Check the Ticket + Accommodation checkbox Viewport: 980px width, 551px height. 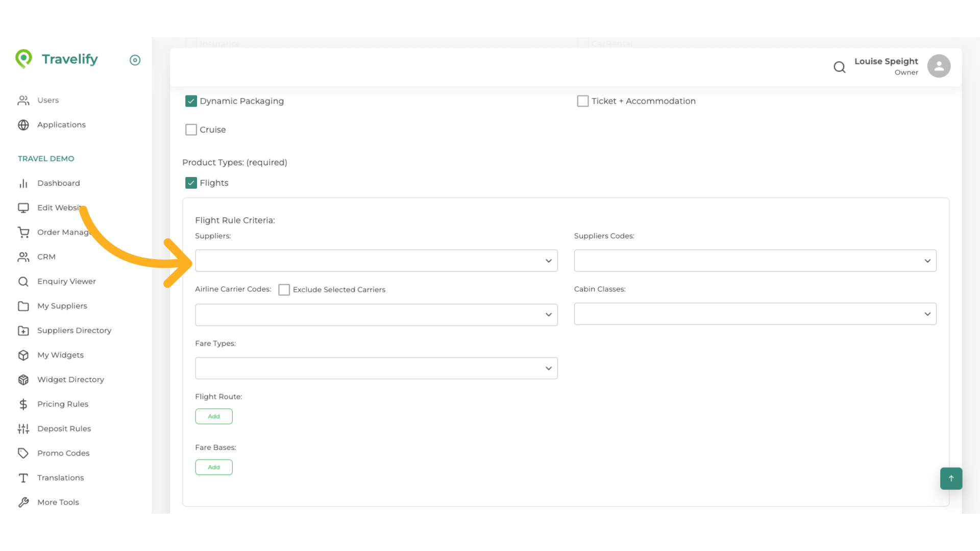click(x=582, y=101)
